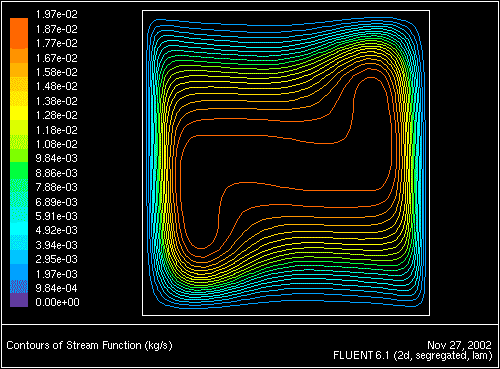Click the 9.84e-04 legend value

57,288
